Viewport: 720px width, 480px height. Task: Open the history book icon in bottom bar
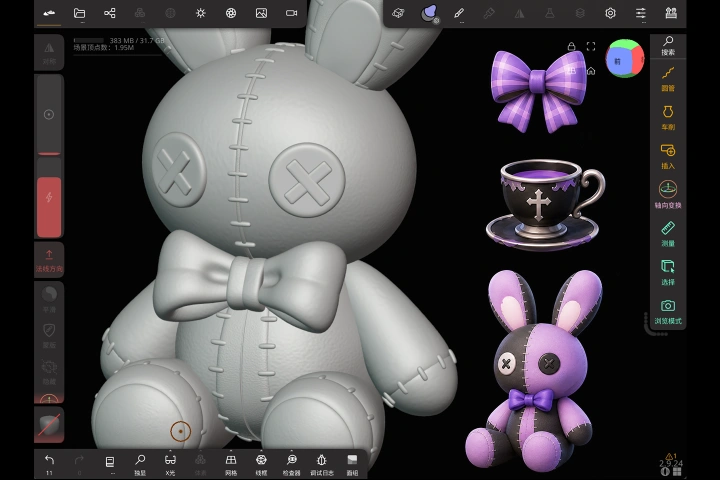[x=110, y=464]
